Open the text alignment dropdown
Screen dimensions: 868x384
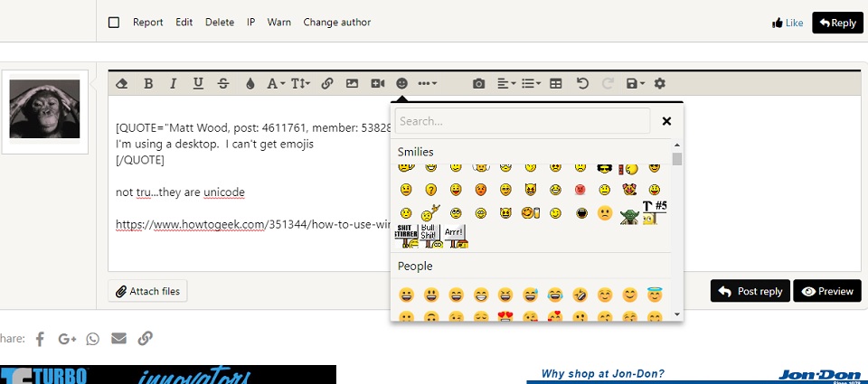pos(506,83)
